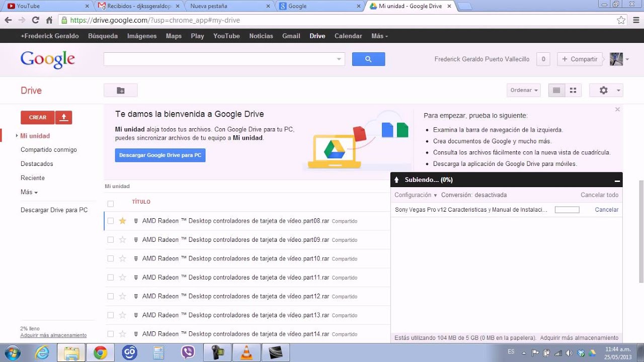Open the calculator from the taskbar
This screenshot has width=644, height=362.
[158, 353]
